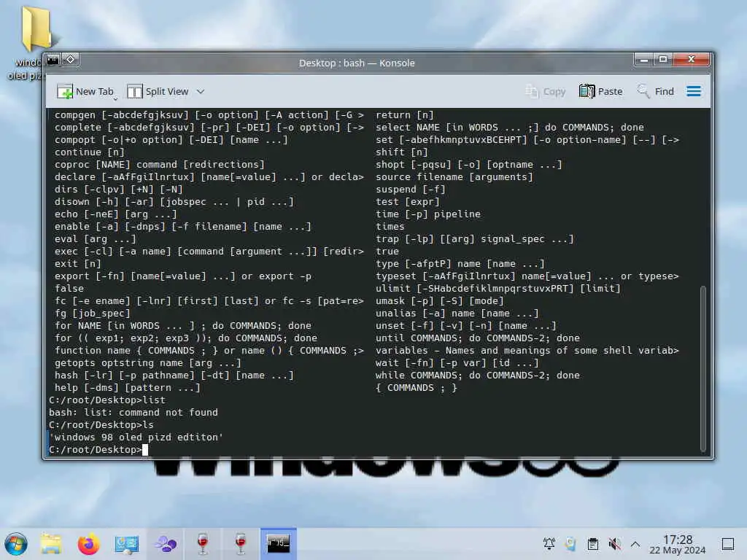This screenshot has height=560, width=747.
Task: Click the 'suspend [-f]' line
Action: 410,189
